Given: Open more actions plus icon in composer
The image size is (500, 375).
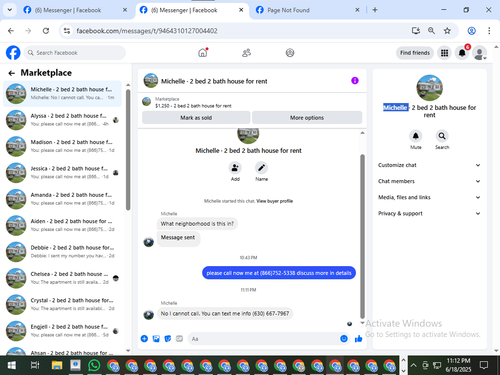Looking at the screenshot, I should [144, 339].
